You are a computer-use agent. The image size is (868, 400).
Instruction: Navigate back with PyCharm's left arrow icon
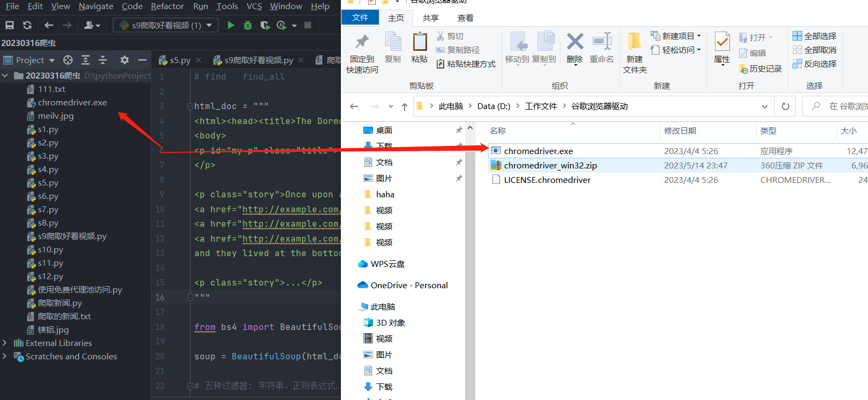click(49, 25)
